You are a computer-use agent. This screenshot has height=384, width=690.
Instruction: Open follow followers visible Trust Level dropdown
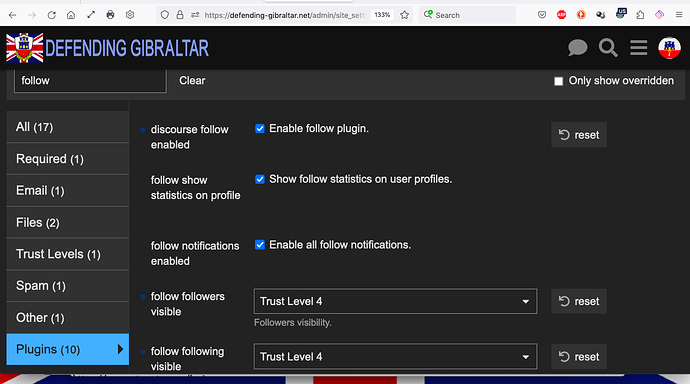tap(395, 301)
